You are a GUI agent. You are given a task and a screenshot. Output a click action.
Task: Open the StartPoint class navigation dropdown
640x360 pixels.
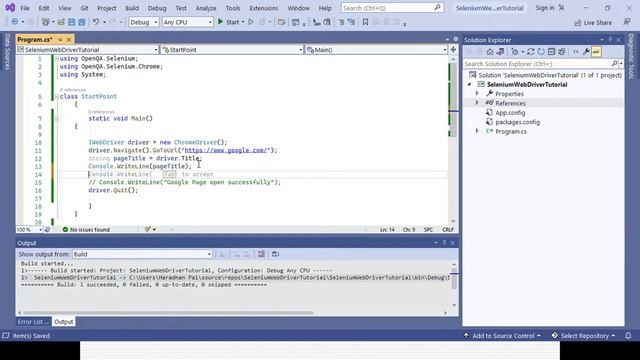pyautogui.click(x=232, y=49)
